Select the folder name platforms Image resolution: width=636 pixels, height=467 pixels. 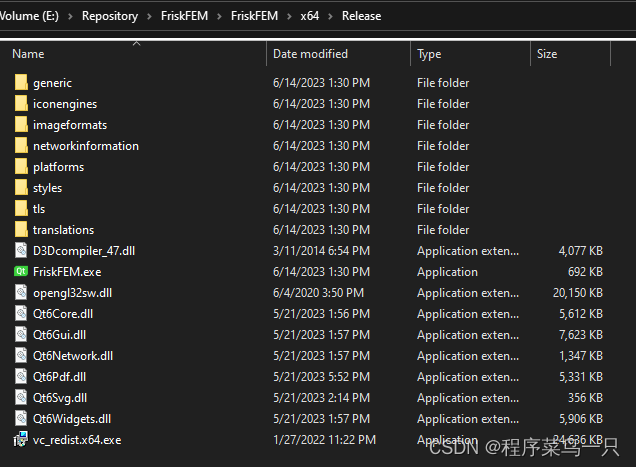59,167
